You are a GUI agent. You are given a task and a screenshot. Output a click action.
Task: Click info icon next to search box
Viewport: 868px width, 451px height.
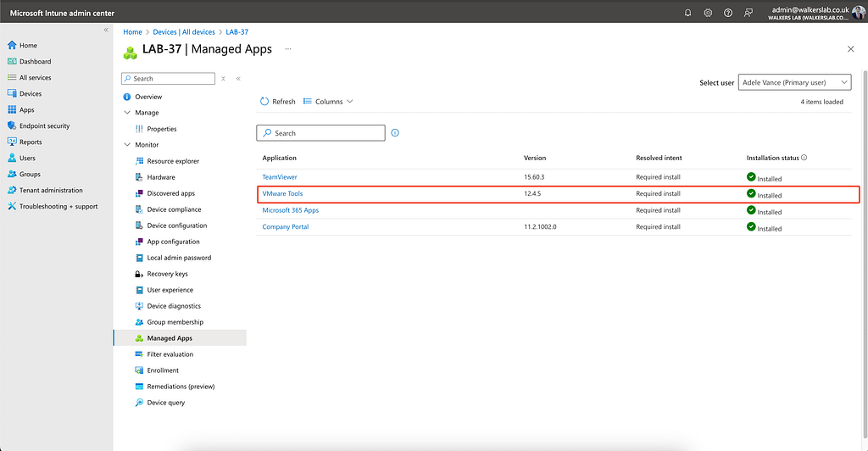pos(395,133)
